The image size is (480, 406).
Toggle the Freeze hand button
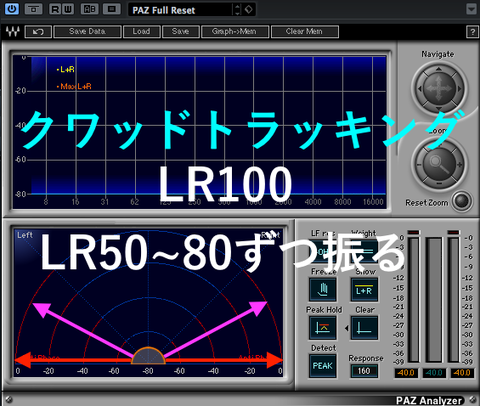tap(323, 289)
